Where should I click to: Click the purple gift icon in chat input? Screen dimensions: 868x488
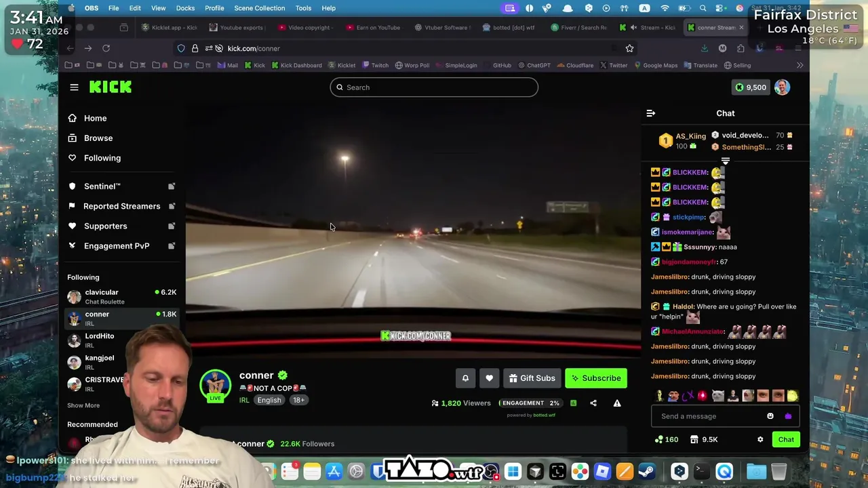point(788,416)
